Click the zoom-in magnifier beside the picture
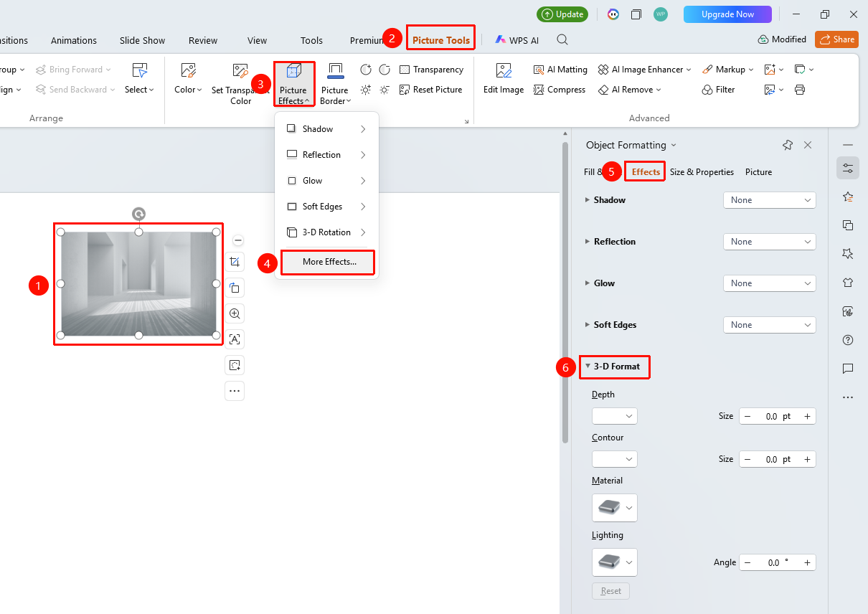Viewport: 868px width, 614px height. [x=235, y=313]
